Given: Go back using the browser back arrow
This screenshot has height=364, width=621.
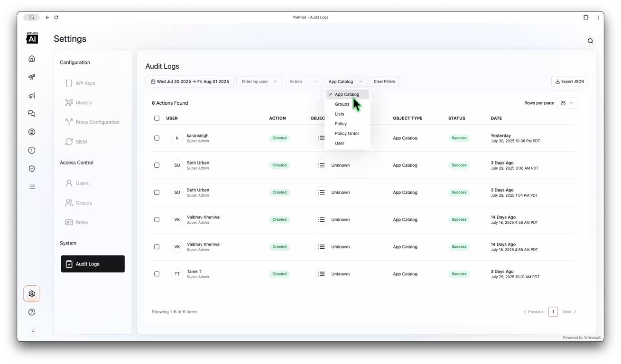Looking at the screenshot, I should [47, 18].
